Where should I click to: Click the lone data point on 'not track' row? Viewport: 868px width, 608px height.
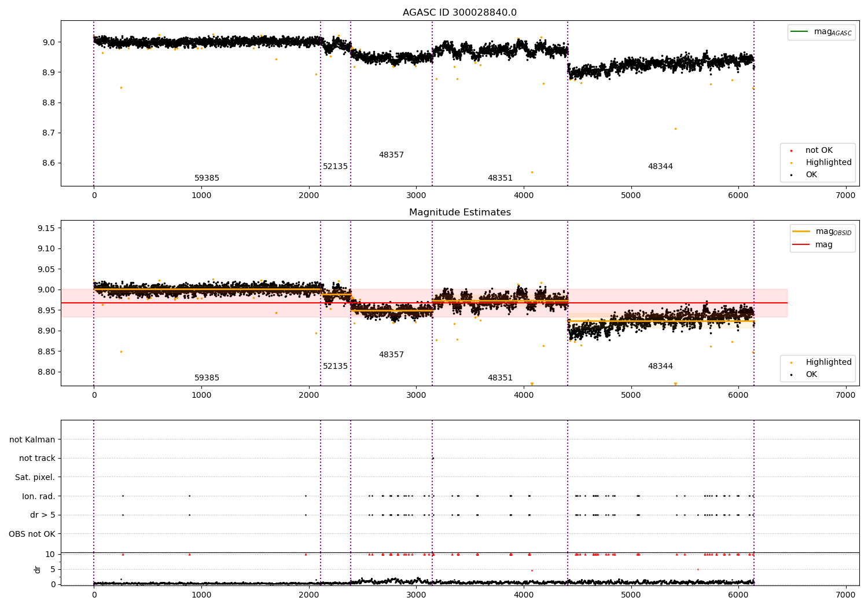(432, 459)
